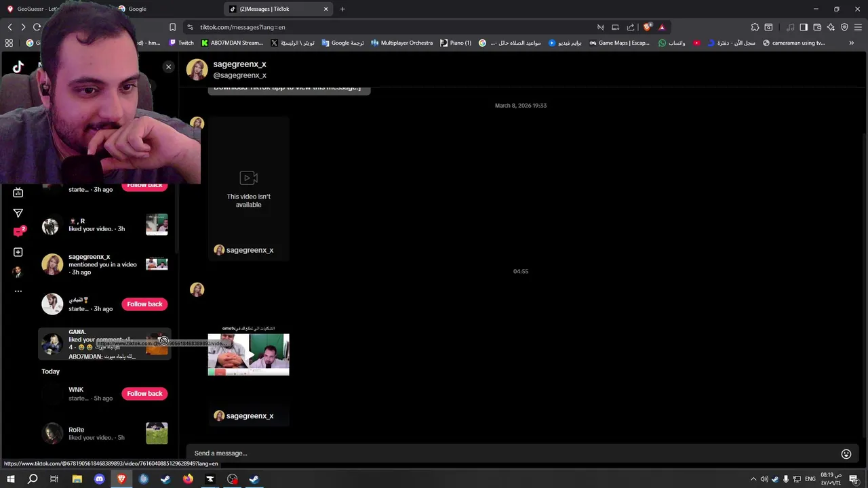Open the Windows Start menu
This screenshot has width=868, height=488.
point(11,479)
